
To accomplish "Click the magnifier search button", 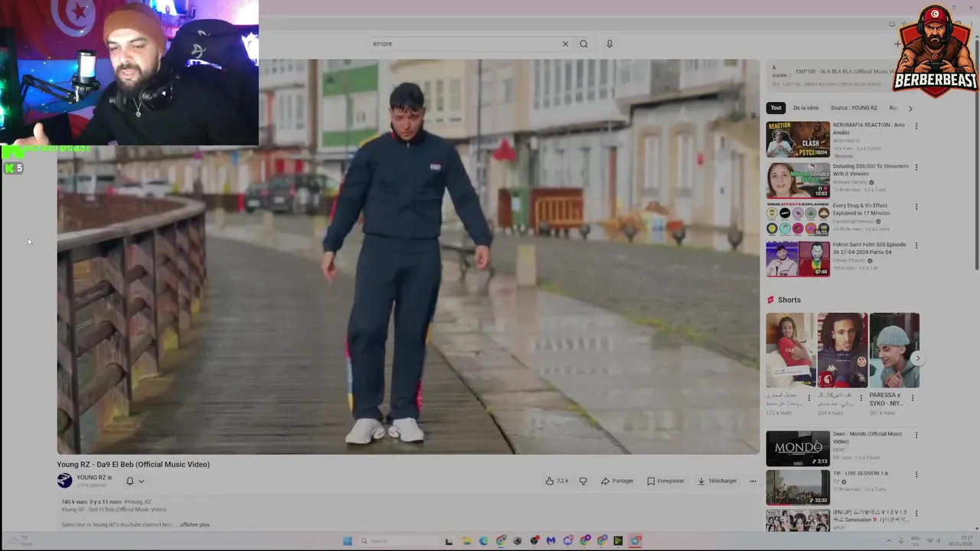I will coord(583,44).
